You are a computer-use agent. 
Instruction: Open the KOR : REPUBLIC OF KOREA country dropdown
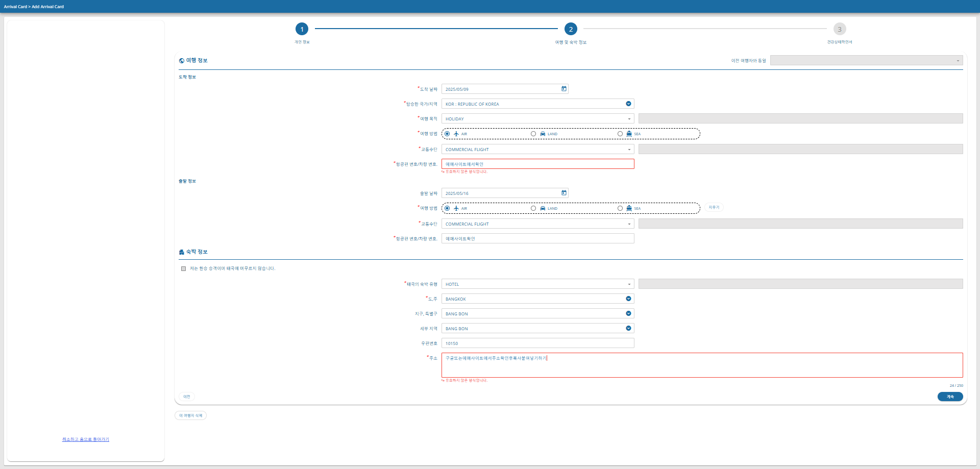coord(538,104)
